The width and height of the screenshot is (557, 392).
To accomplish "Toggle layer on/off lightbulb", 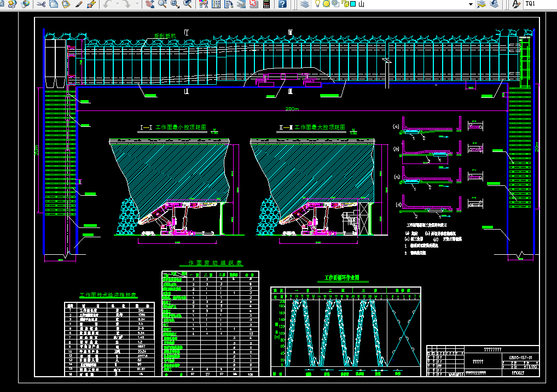I will pos(317,4).
